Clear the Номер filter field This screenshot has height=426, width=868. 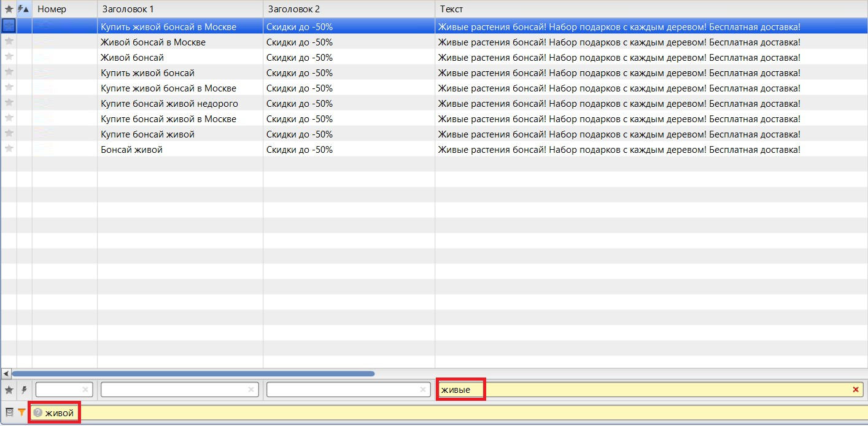click(85, 390)
